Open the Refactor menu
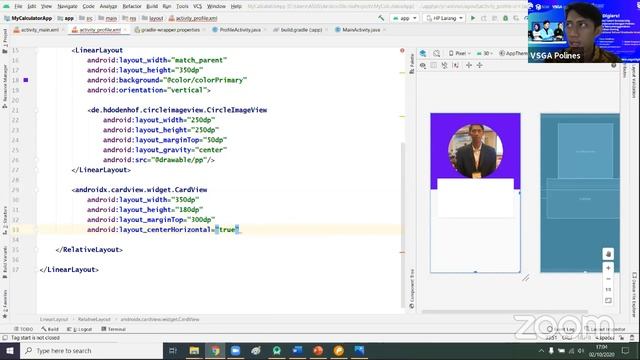Viewport: 640px width, 360px height. (131, 6)
